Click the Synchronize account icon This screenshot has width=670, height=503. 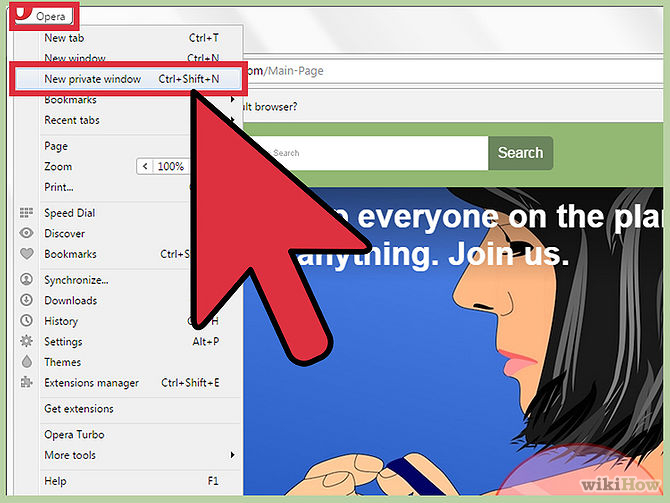[26, 280]
